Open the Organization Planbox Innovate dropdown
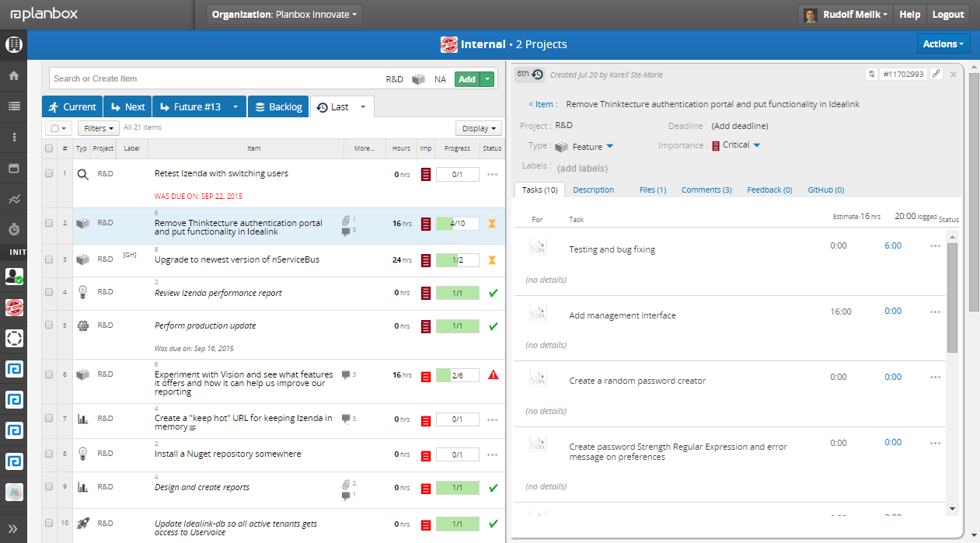980x543 pixels. [284, 14]
